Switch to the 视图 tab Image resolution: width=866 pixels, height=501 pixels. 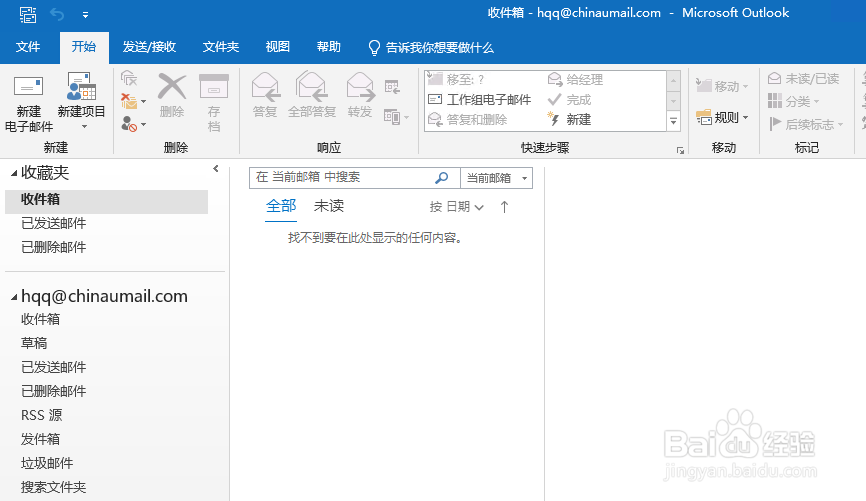(277, 47)
